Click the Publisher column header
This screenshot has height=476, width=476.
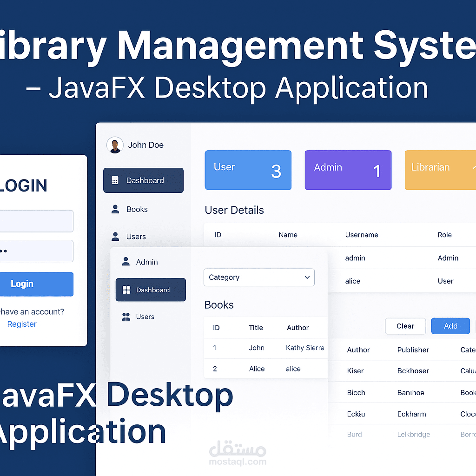pyautogui.click(x=413, y=350)
